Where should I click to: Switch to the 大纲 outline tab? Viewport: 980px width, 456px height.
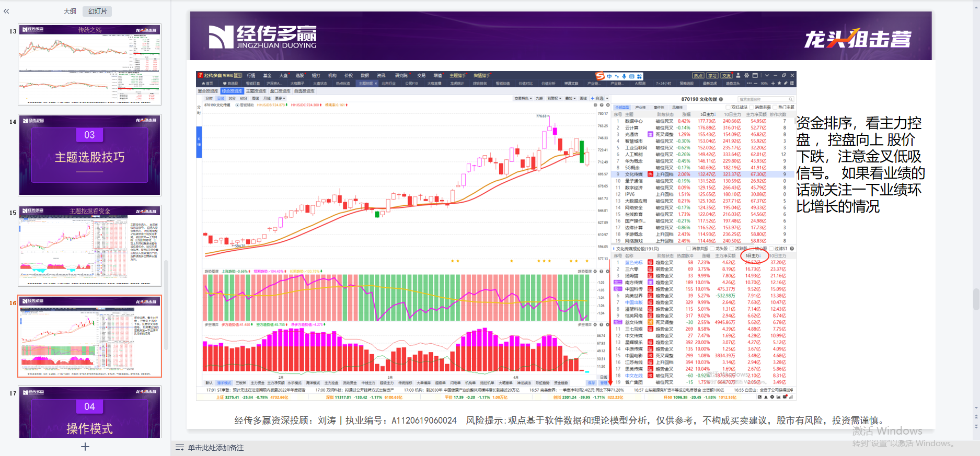tap(70, 11)
